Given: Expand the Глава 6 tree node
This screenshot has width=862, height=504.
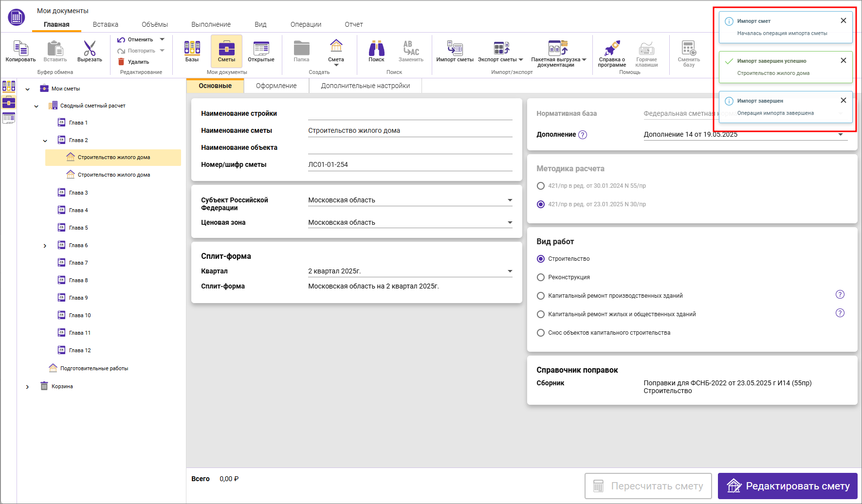Looking at the screenshot, I should pos(45,246).
